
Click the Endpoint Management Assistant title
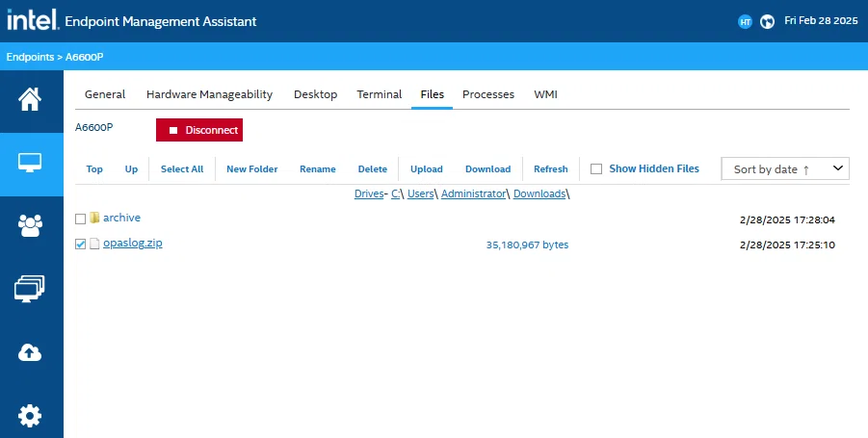(161, 21)
